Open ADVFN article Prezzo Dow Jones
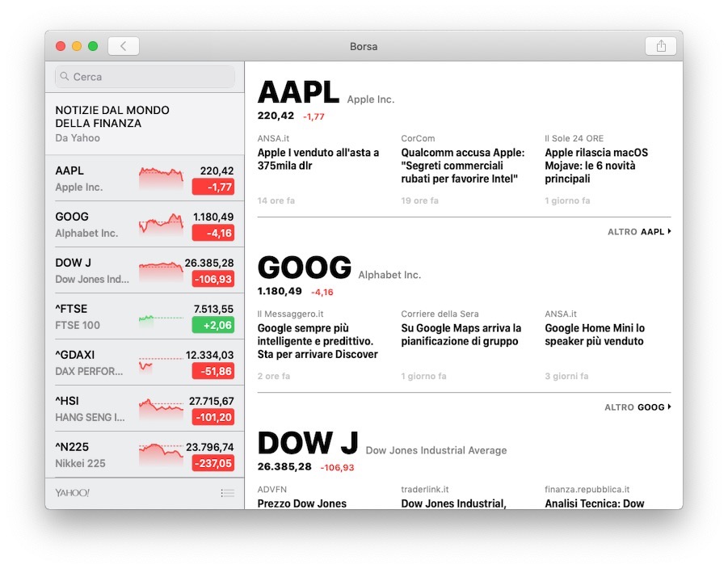The height and width of the screenshot is (569, 728). [x=302, y=503]
